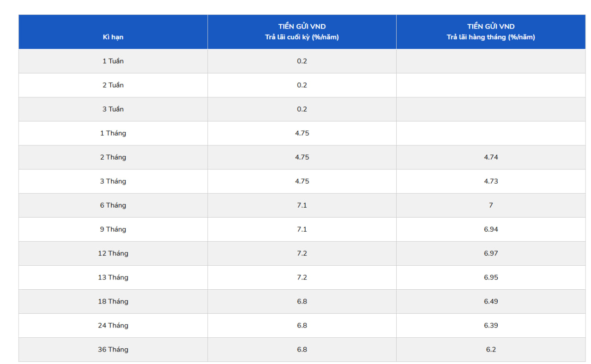Click the "3 Tuần" row label
This screenshot has height=364, width=591.
(113, 109)
